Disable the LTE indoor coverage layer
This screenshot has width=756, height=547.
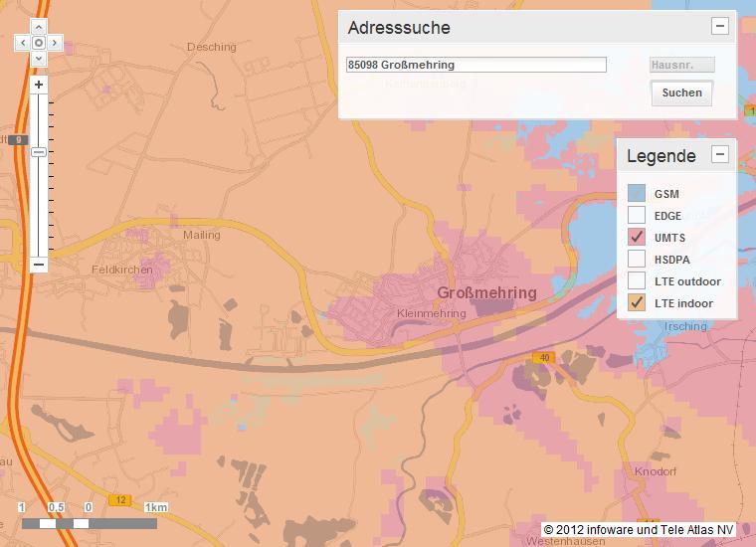coord(637,303)
